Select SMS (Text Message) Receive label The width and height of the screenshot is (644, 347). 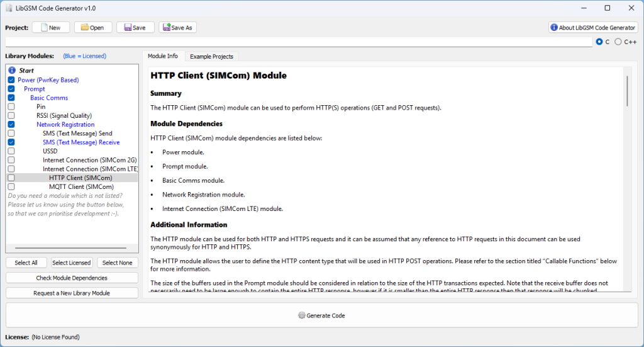(x=81, y=142)
